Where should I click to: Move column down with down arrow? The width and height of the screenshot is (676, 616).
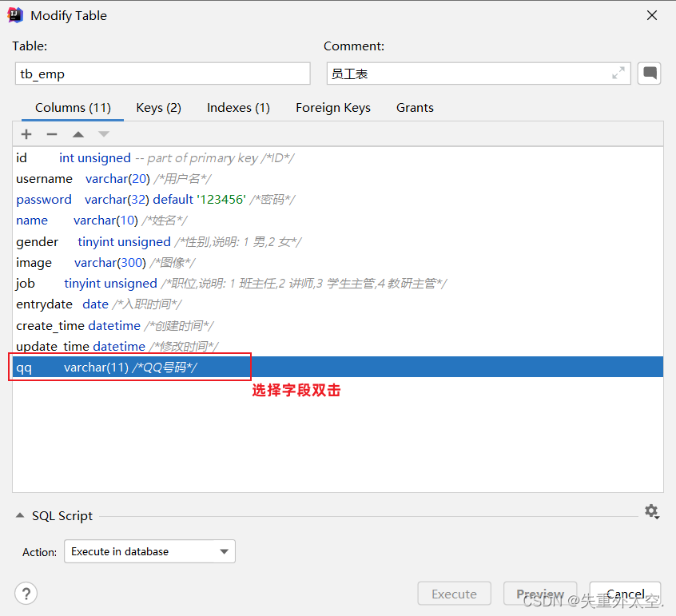103,134
